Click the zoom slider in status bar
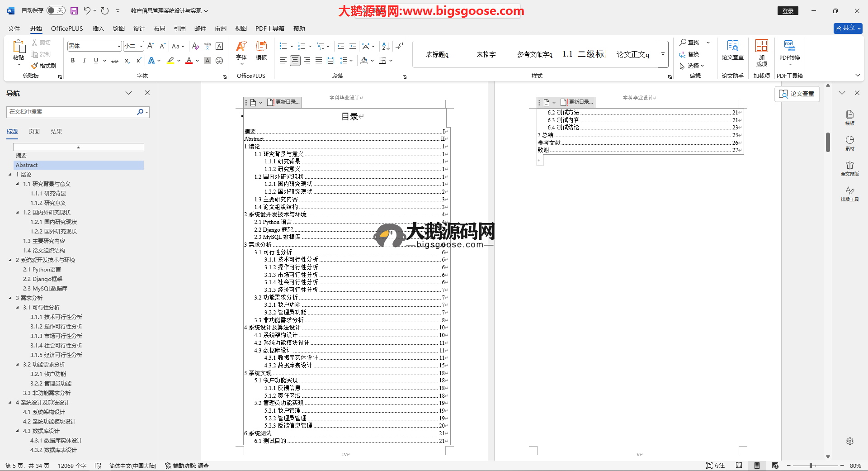Screen dimensions: 868x471 point(811,466)
